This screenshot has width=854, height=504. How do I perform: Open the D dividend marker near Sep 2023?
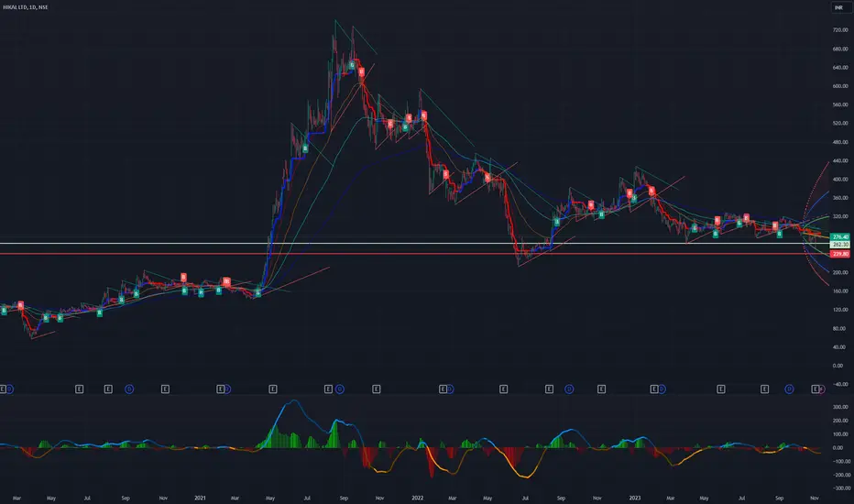[789, 389]
